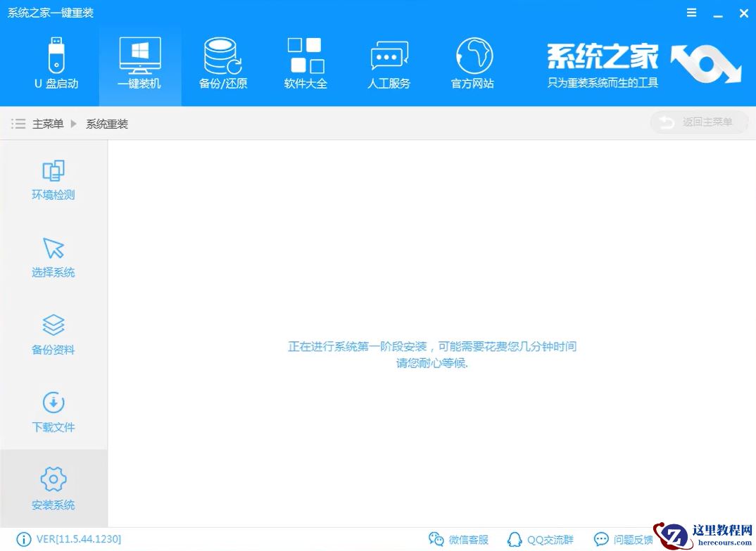Open 微信客服 WeChat customer service
756x551 pixels.
coord(460,539)
